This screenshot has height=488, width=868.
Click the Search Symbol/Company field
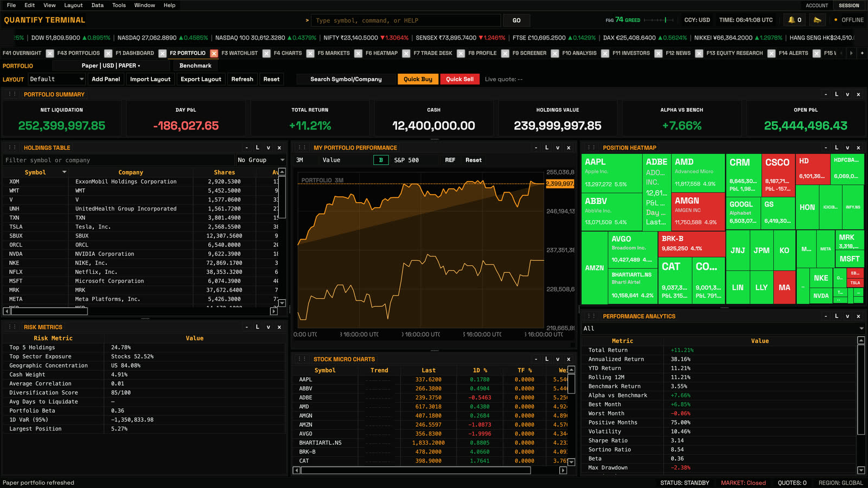click(x=346, y=79)
